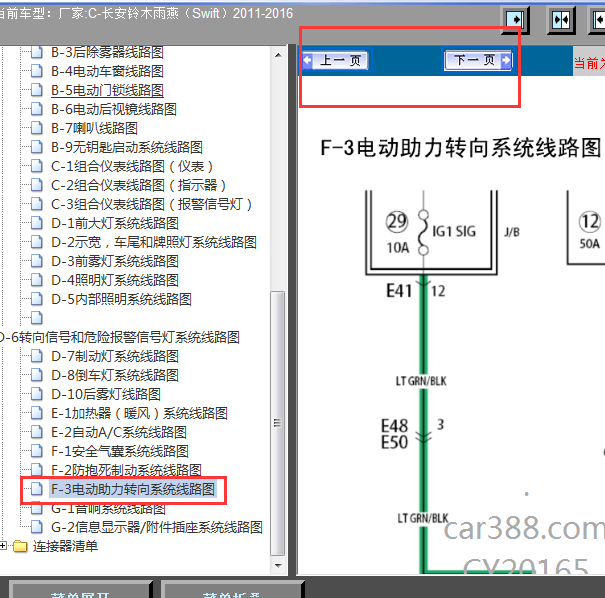
Task: Click document icon beside B-4电动车窗线路图
Action: [37, 71]
